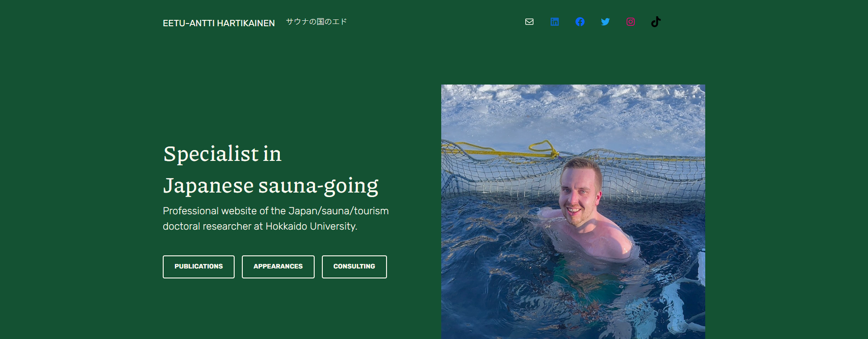Go to the TikTok icon

click(656, 22)
